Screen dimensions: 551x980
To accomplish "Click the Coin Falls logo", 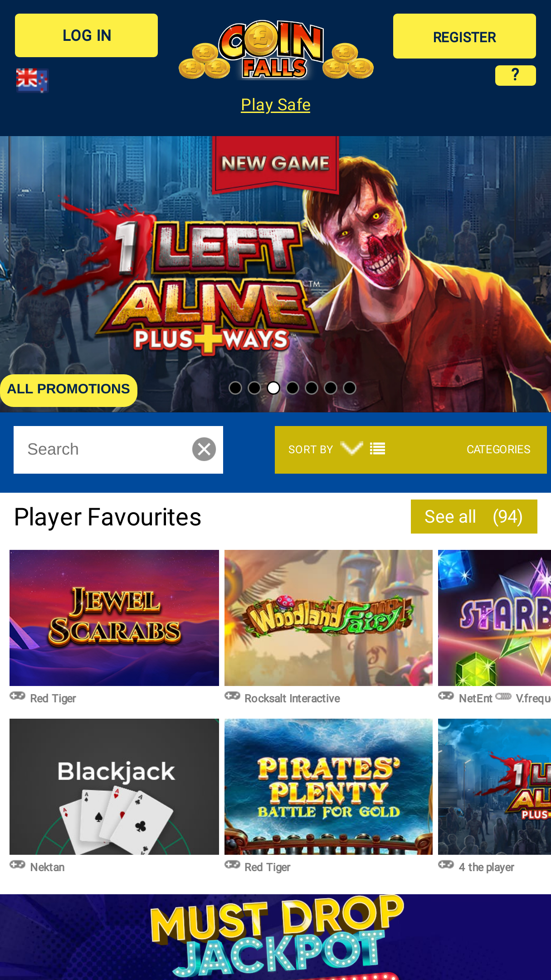I will pyautogui.click(x=276, y=51).
